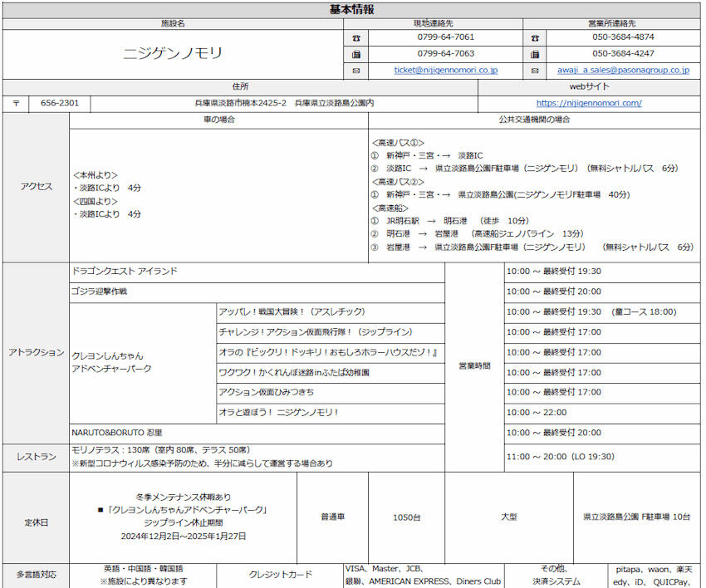Screen dimensions: 706x588
Task: Select the 10:00 ～ 22:00 hours cell
Action: pos(602,414)
